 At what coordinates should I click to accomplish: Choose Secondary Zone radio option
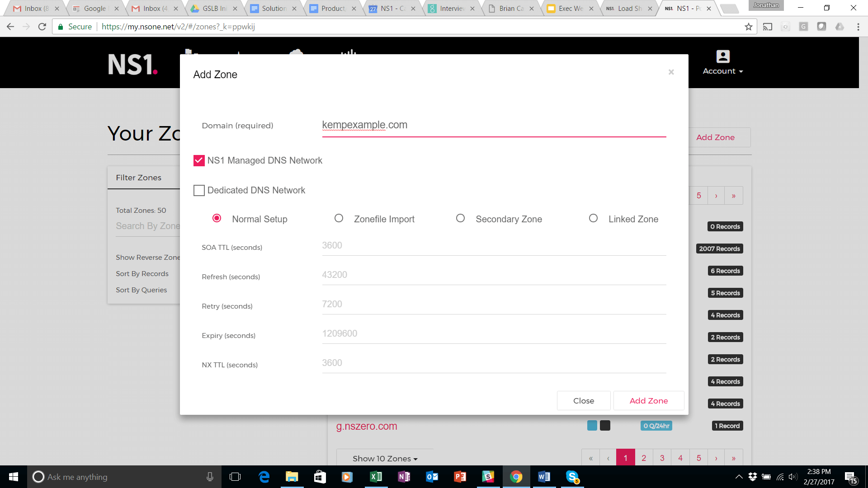pyautogui.click(x=460, y=218)
